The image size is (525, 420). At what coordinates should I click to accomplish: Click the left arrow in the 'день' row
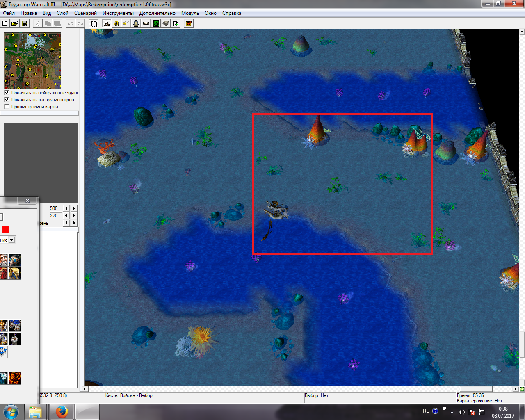click(x=66, y=223)
